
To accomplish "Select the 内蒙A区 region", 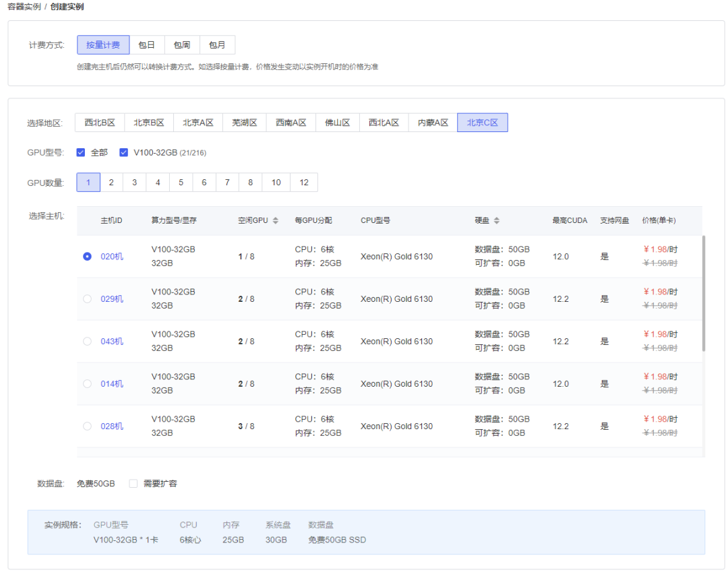I will click(433, 123).
